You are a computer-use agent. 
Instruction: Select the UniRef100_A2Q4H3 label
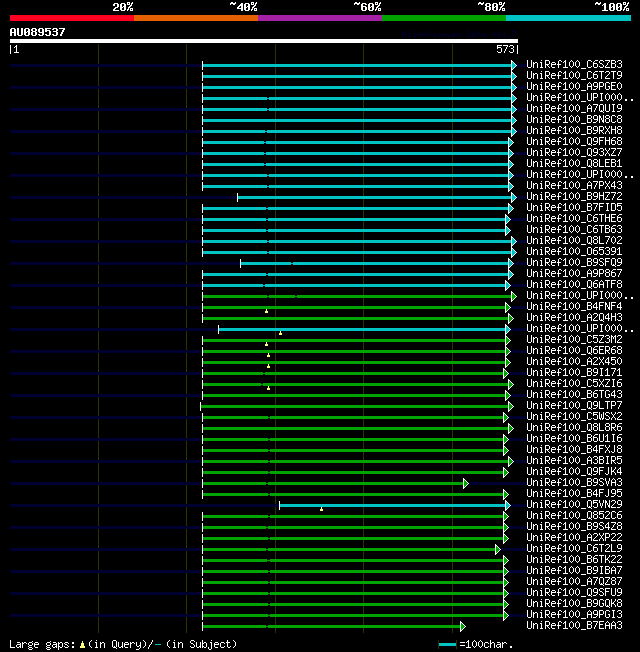(x=574, y=317)
